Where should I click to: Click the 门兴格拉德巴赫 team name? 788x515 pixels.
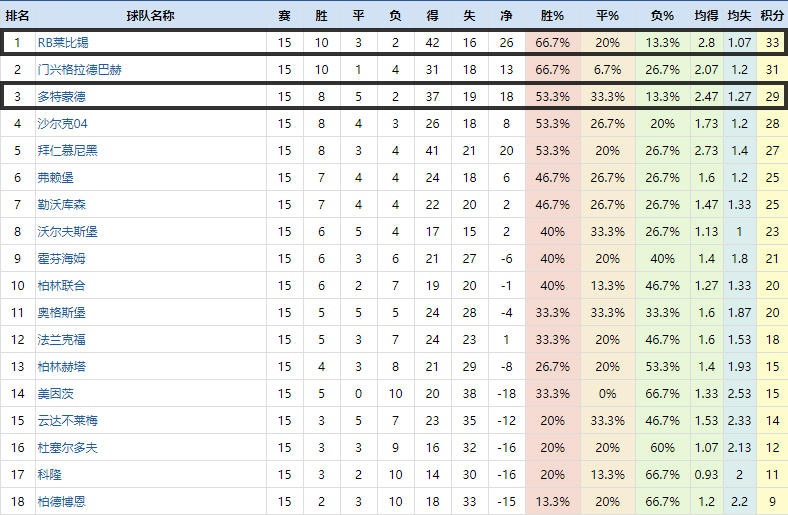[x=79, y=70]
